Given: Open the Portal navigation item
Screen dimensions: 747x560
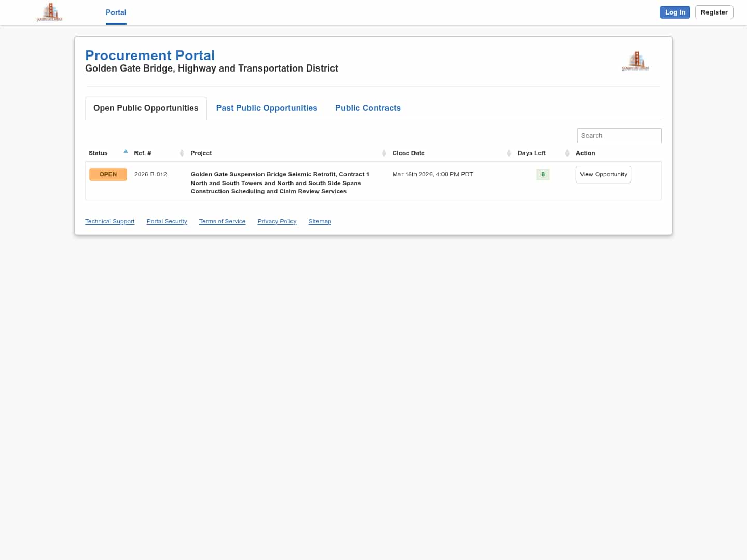Looking at the screenshot, I should 116,12.
